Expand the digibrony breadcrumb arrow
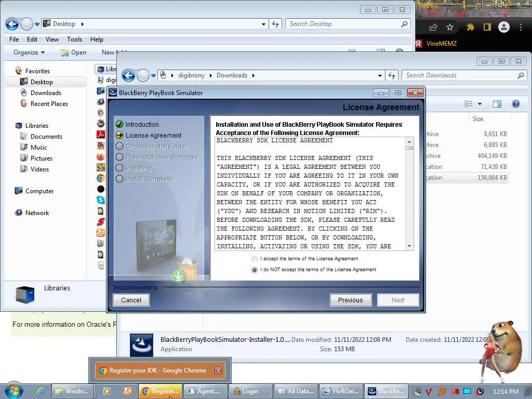 coord(211,75)
